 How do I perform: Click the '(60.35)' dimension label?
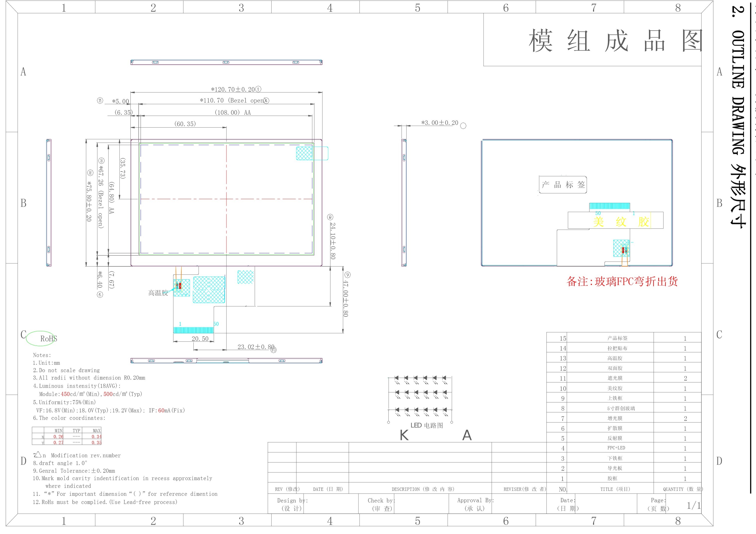coord(185,124)
